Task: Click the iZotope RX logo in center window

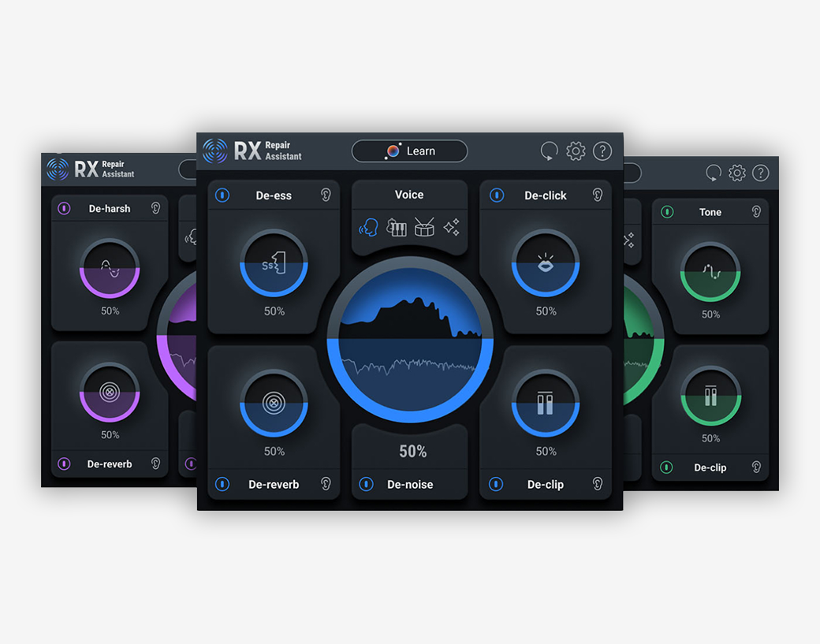Action: coord(215,151)
